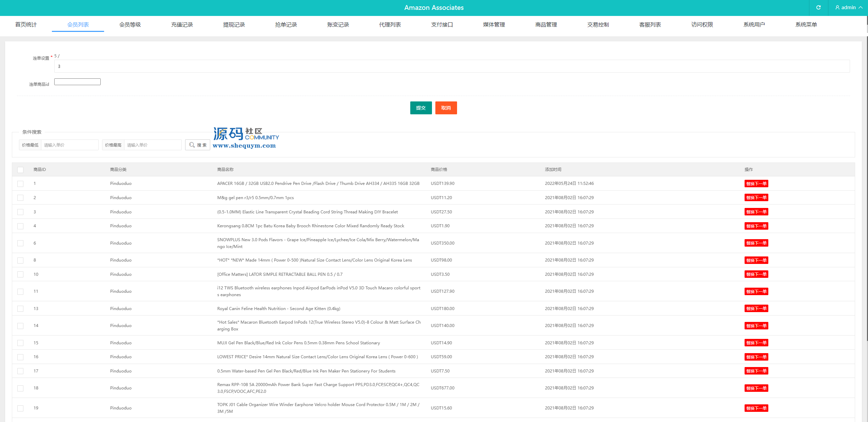Check the checkbox for product ID 10

20,274
